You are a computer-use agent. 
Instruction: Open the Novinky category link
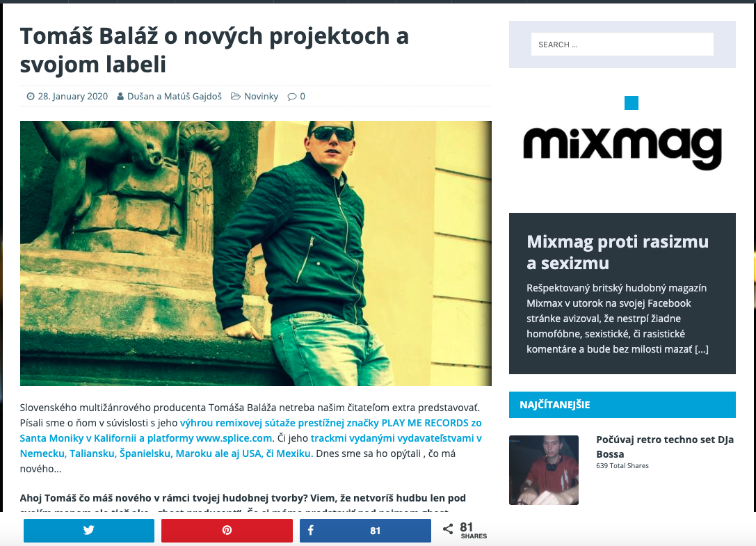pos(261,97)
